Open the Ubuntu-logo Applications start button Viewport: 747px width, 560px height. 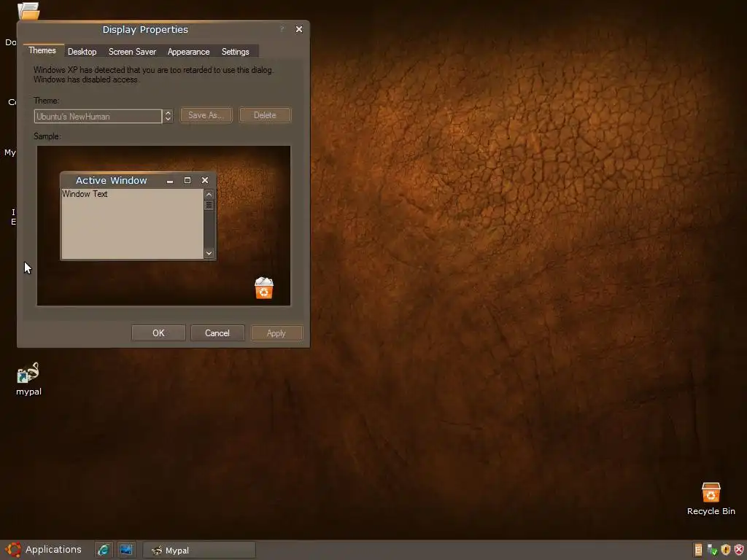point(43,550)
